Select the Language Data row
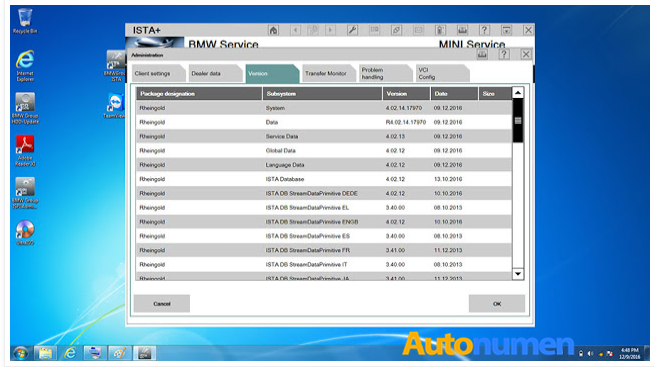 coord(324,165)
